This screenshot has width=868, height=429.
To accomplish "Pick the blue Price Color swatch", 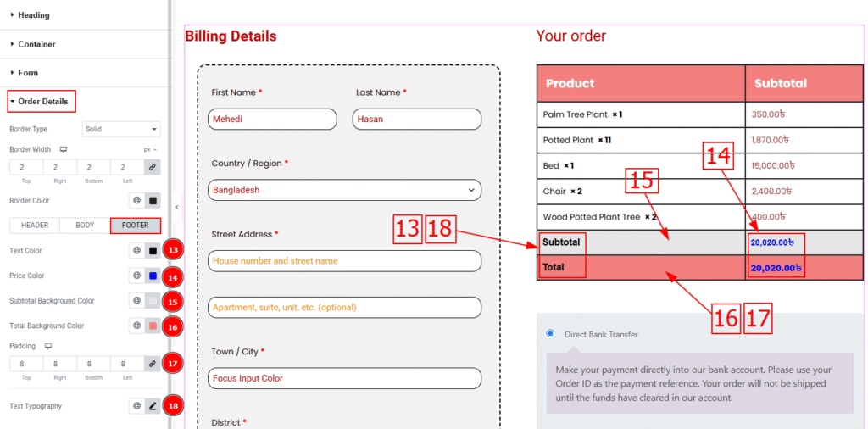I will click(153, 276).
